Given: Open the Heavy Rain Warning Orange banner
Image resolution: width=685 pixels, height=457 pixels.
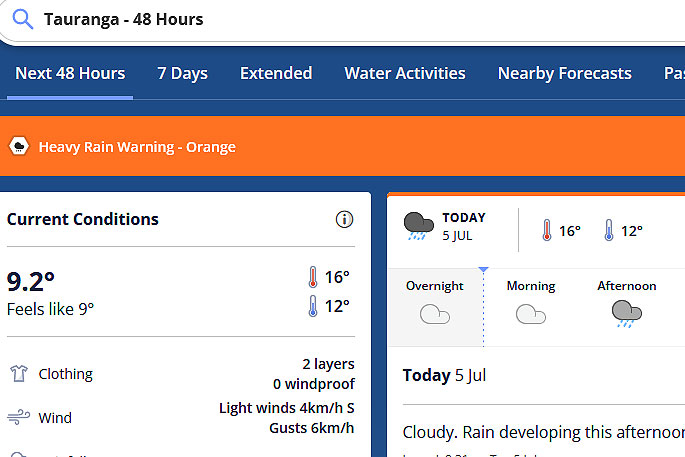Looking at the screenshot, I should pos(342,146).
